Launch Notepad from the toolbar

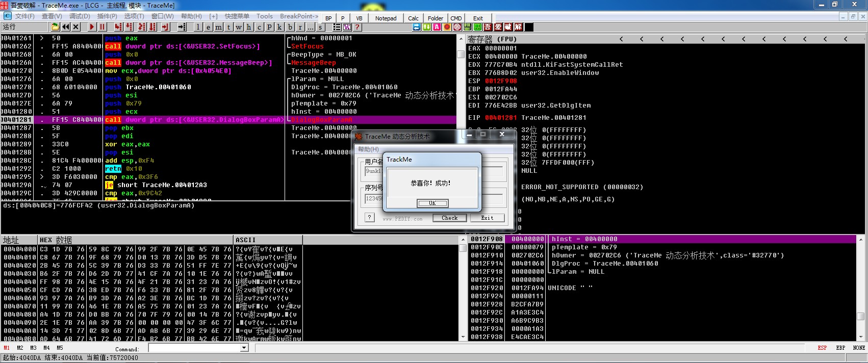tap(386, 18)
